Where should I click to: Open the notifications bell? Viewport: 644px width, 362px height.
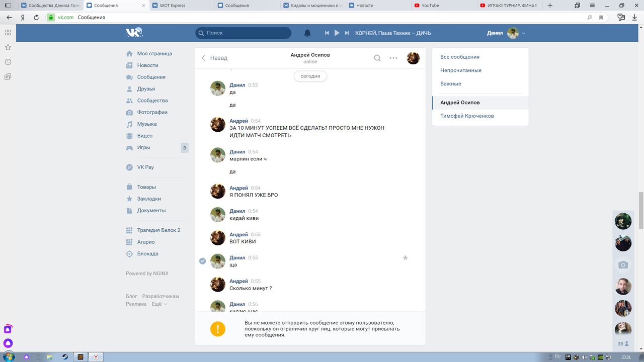tap(307, 33)
